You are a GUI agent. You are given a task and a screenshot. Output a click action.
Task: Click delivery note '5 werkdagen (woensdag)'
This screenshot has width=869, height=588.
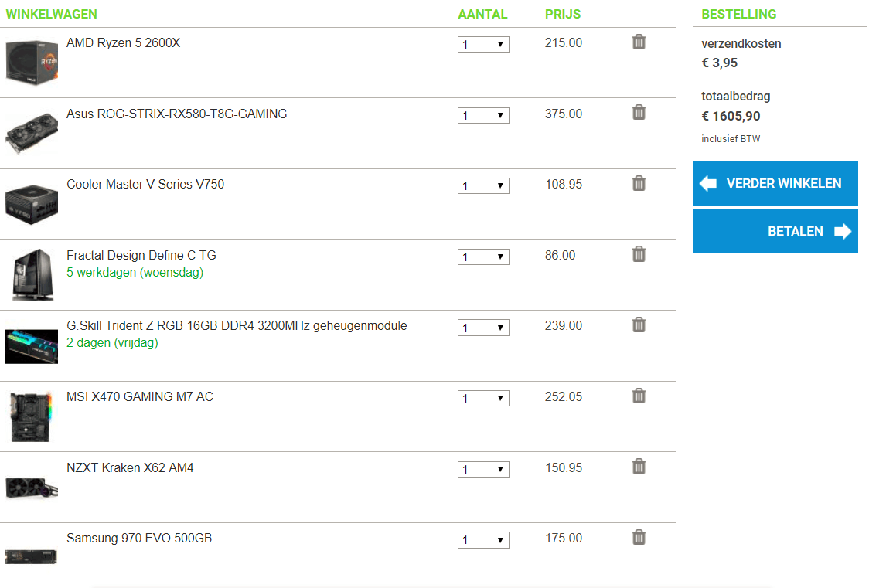coord(135,273)
